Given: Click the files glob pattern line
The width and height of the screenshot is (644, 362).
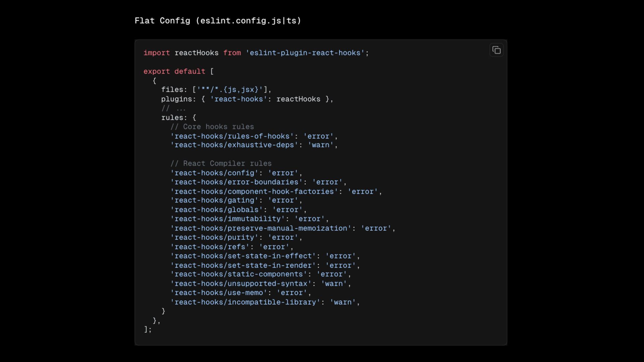Looking at the screenshot, I should pyautogui.click(x=216, y=90).
